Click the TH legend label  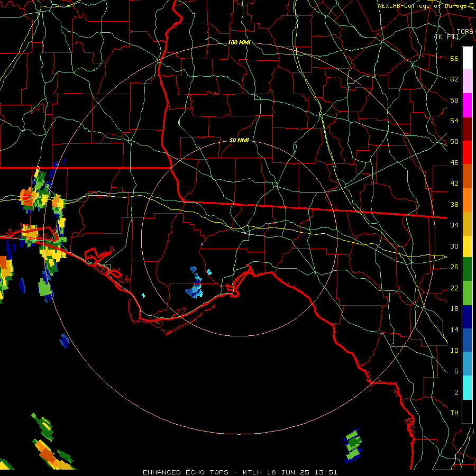[454, 413]
